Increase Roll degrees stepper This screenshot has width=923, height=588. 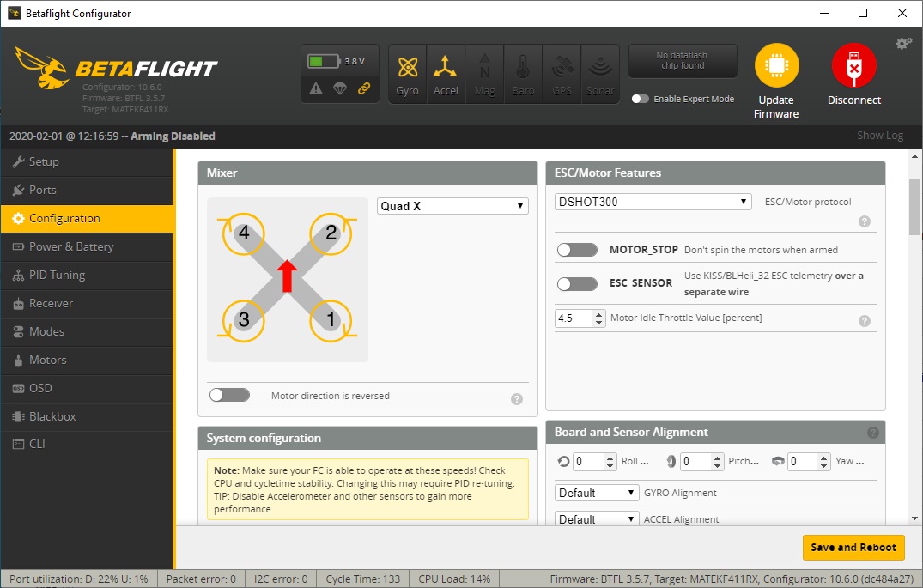point(610,458)
